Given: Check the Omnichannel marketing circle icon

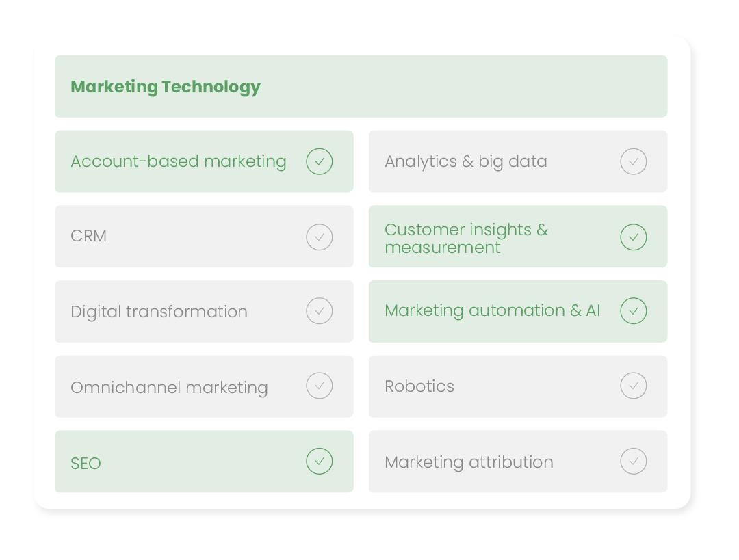Looking at the screenshot, I should 319,386.
